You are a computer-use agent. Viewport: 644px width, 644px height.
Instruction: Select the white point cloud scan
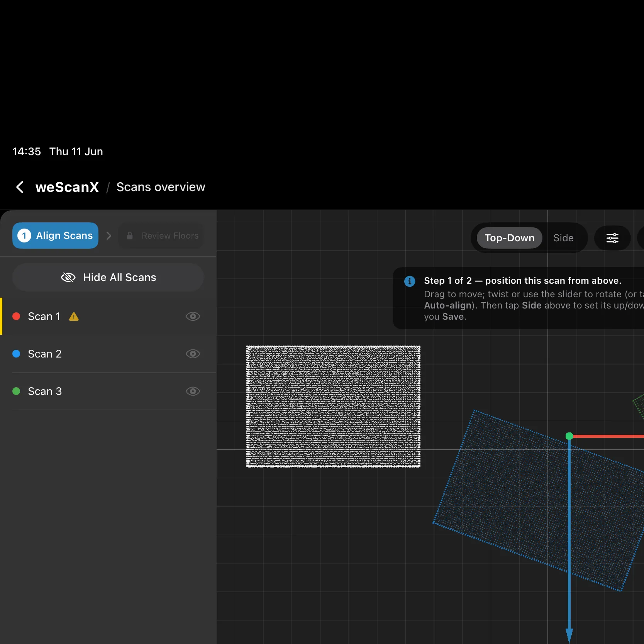click(x=333, y=407)
